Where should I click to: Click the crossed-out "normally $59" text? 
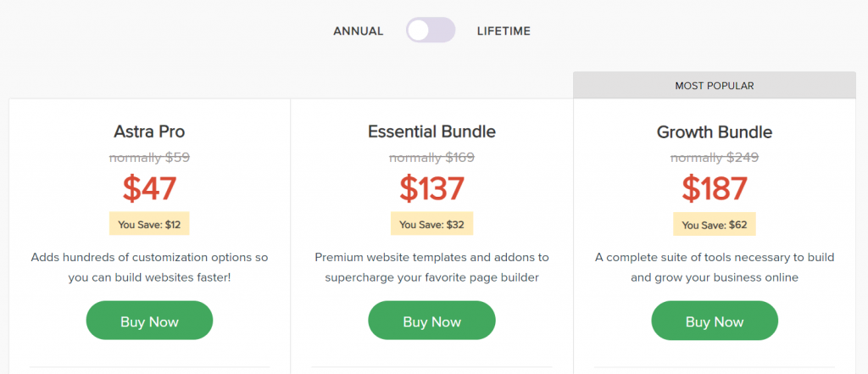coord(149,157)
